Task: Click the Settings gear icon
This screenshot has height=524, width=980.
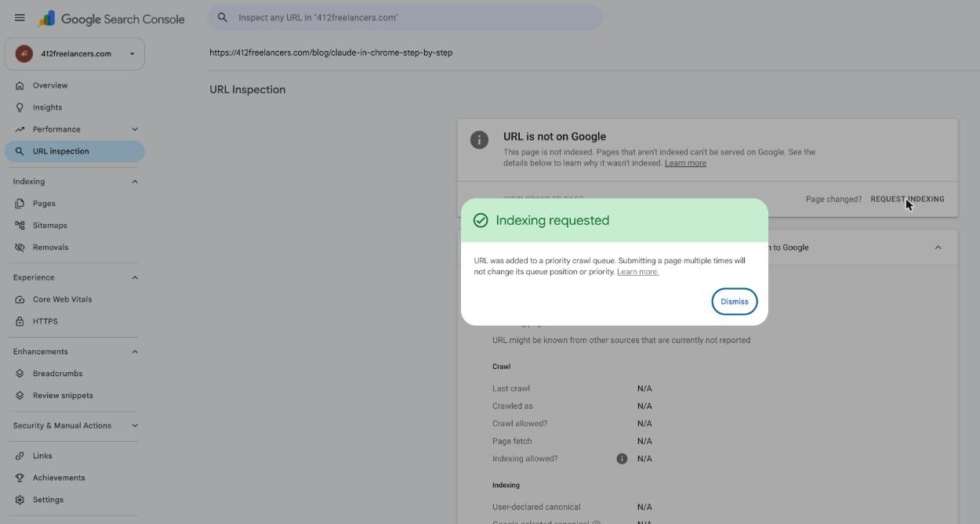Action: coord(20,500)
